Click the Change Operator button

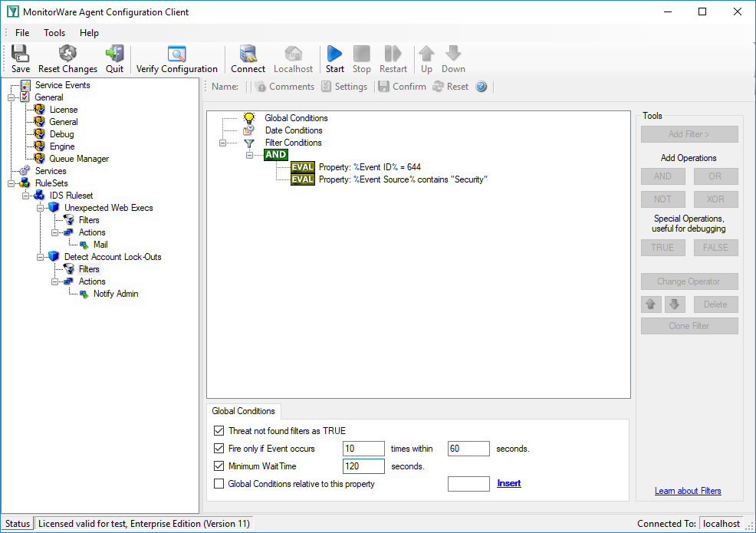(689, 281)
